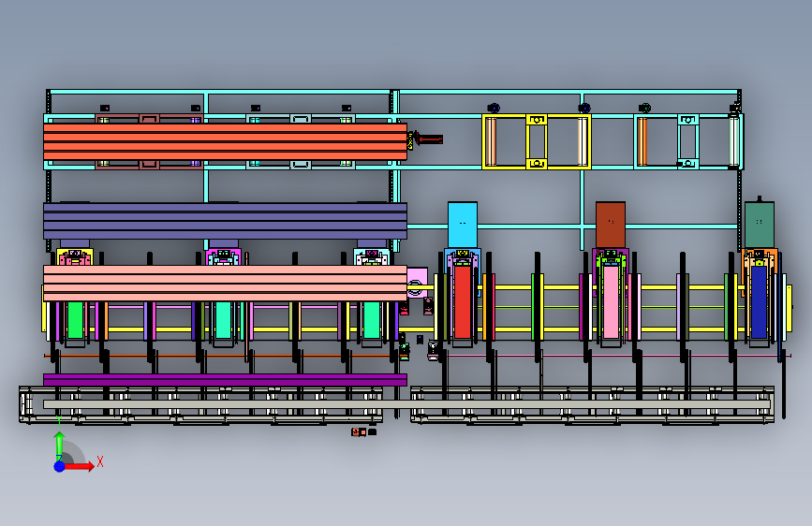Image resolution: width=812 pixels, height=526 pixels.
Task: Select the long magenta-purple bar above the conveyor
Action: [x=226, y=380]
